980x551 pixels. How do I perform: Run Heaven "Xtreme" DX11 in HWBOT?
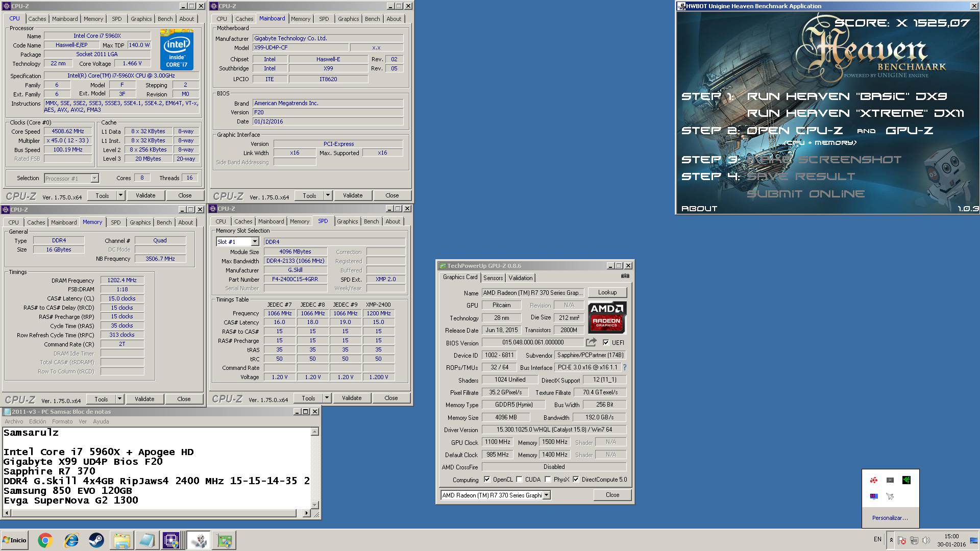855,113
